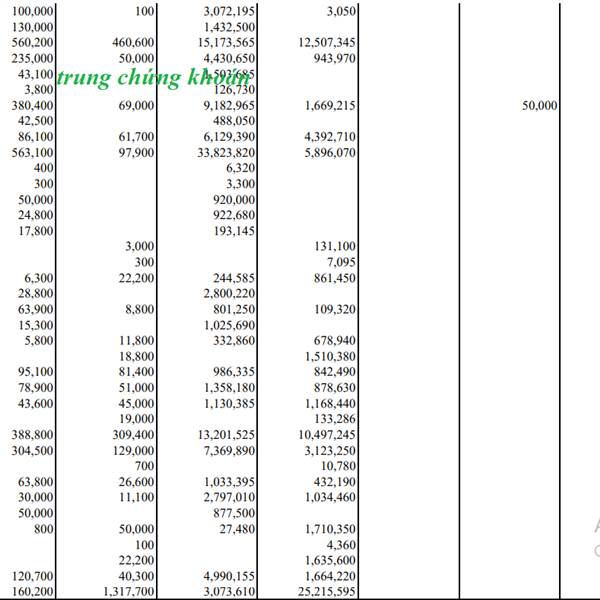
Task: Click the 95,100 cell
Action: click(36, 372)
